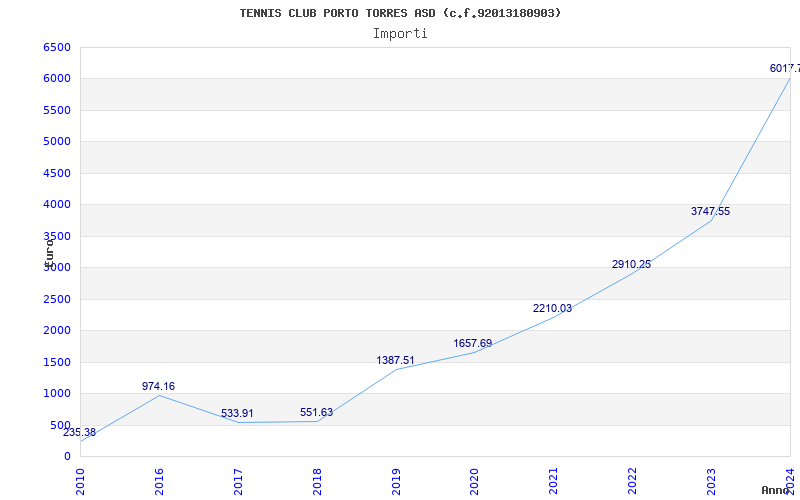Viewport: 800px width, 500px height.
Task: Click the Importi subtitle
Action: 400,34
